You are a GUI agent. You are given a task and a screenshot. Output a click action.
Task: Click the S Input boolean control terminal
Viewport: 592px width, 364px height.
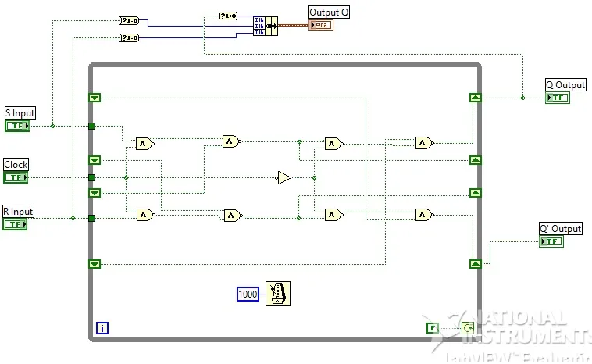click(x=17, y=126)
